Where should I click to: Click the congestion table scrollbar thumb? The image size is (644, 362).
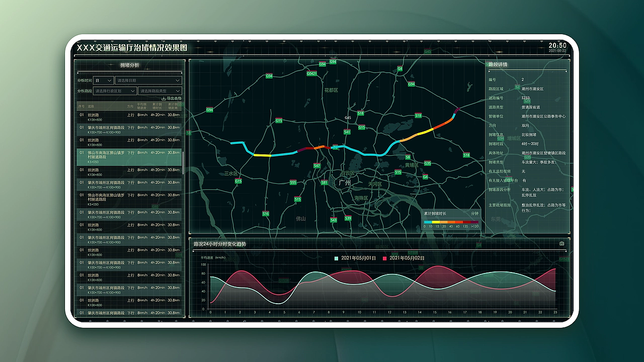click(184, 163)
